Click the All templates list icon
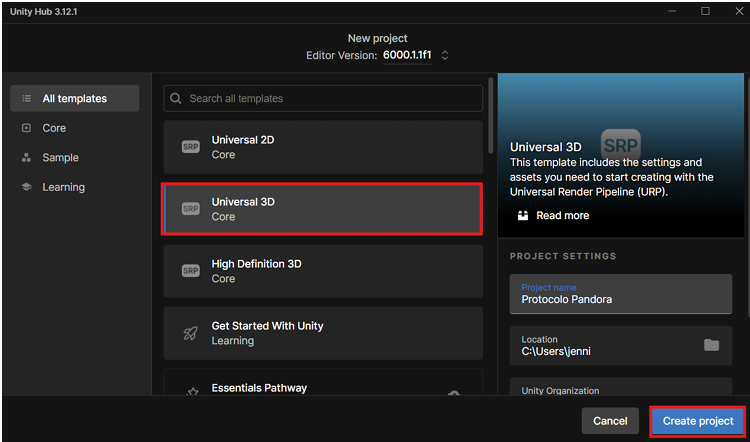The image size is (750, 442). pyautogui.click(x=27, y=99)
